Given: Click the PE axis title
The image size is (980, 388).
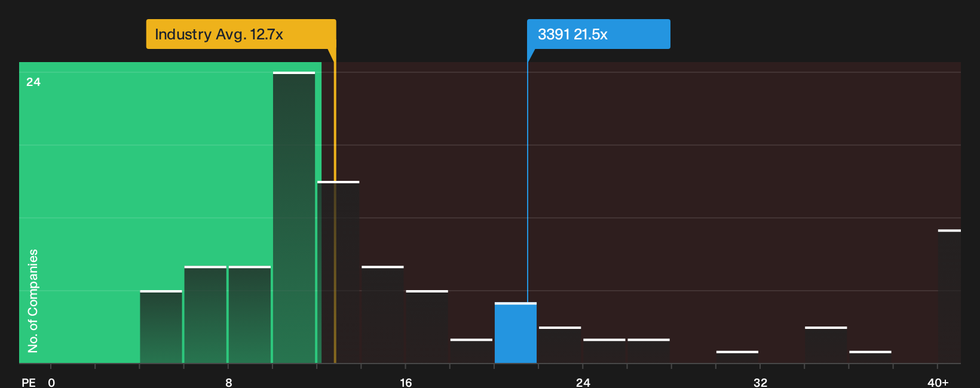Looking at the screenshot, I should (29, 382).
